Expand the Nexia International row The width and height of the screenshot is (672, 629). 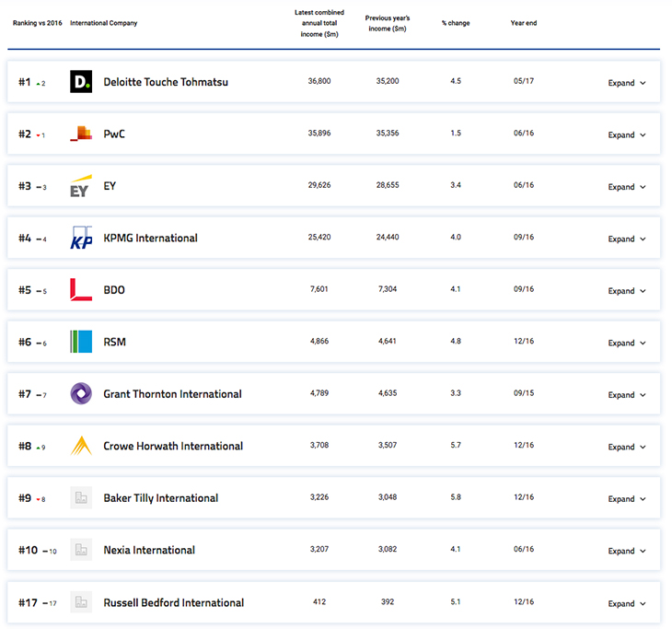[627, 551]
